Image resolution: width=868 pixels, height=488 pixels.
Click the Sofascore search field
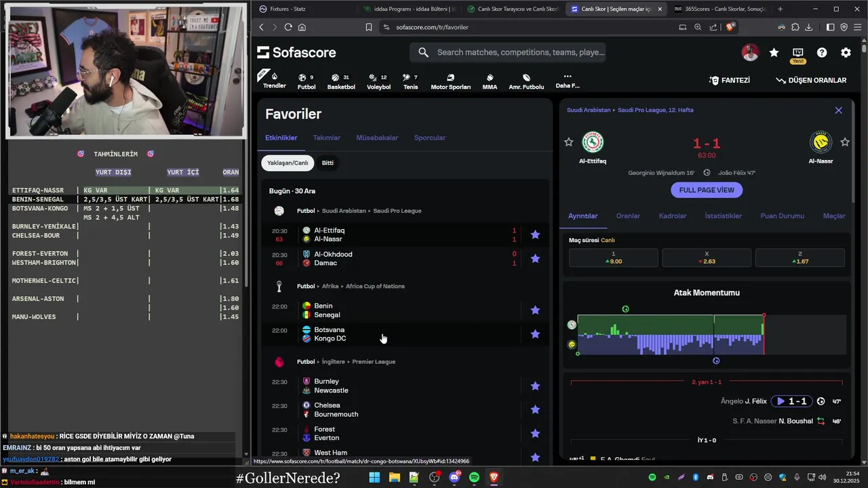tap(508, 52)
